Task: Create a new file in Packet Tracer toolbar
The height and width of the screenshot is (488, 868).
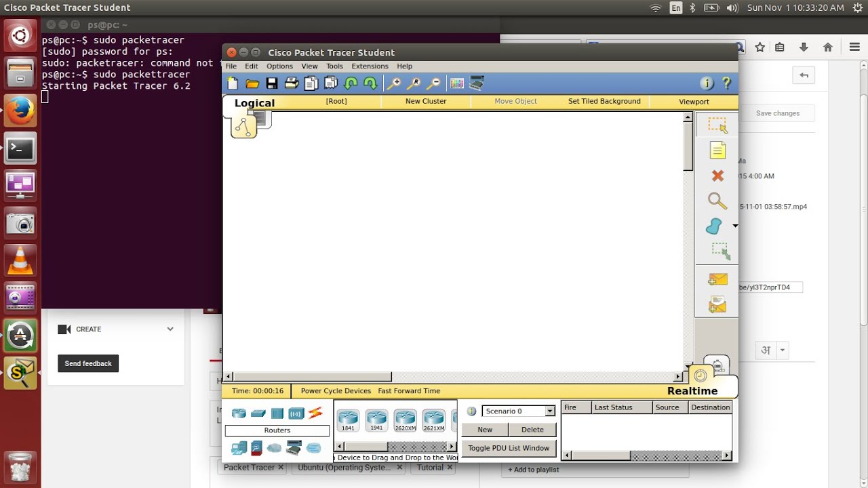Action: pyautogui.click(x=233, y=83)
